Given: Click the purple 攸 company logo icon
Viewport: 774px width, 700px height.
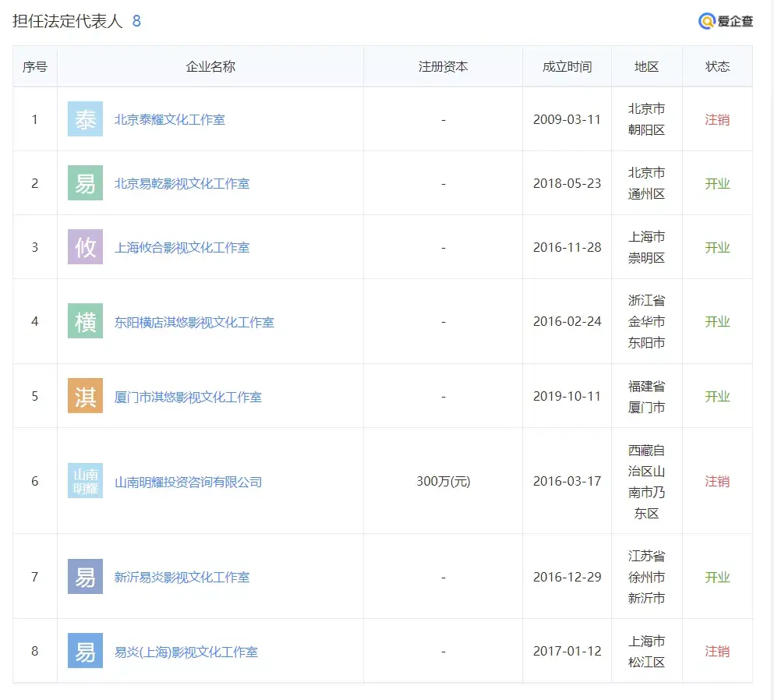Looking at the screenshot, I should [x=85, y=247].
